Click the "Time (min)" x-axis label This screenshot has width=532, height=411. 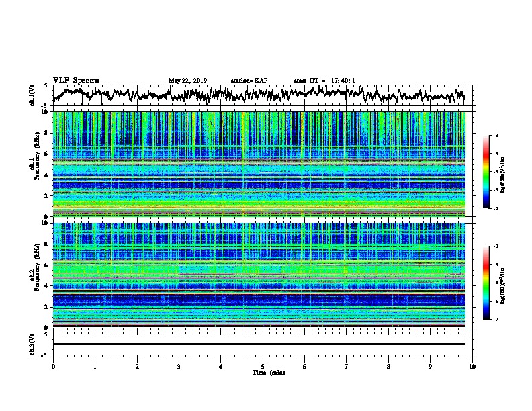click(x=269, y=373)
